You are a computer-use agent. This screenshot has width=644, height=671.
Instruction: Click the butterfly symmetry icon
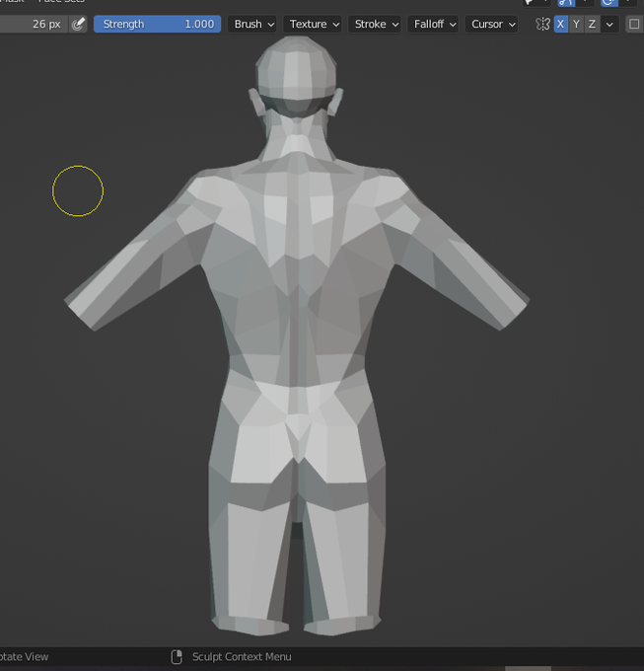[x=542, y=24]
